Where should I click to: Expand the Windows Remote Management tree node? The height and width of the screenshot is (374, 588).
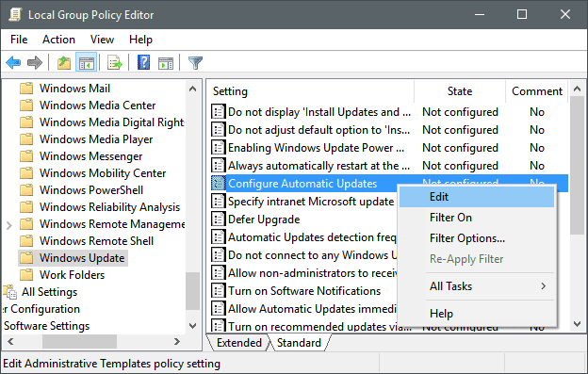coord(9,225)
